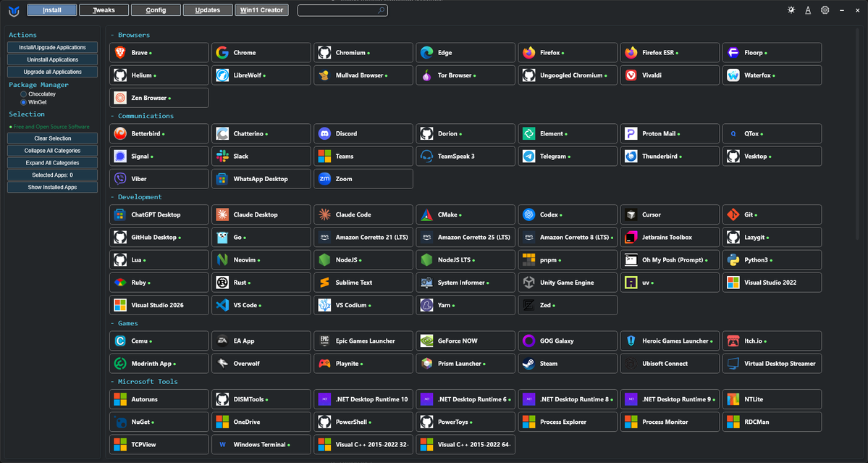The image size is (868, 463).
Task: Click the Thunderbird icon
Action: tap(631, 157)
